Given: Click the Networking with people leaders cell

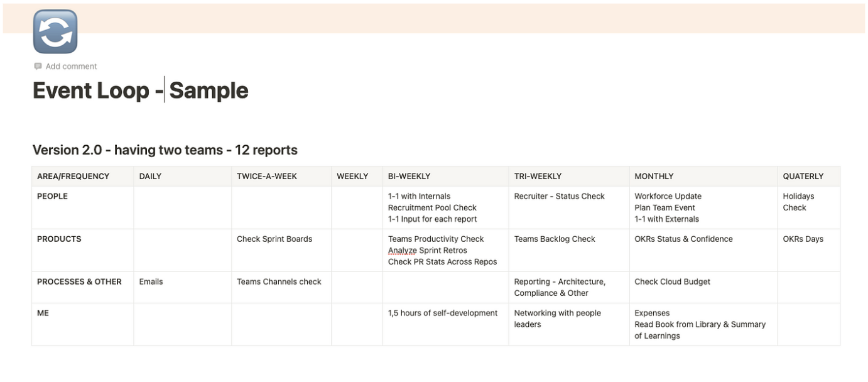Looking at the screenshot, I should tap(557, 319).
